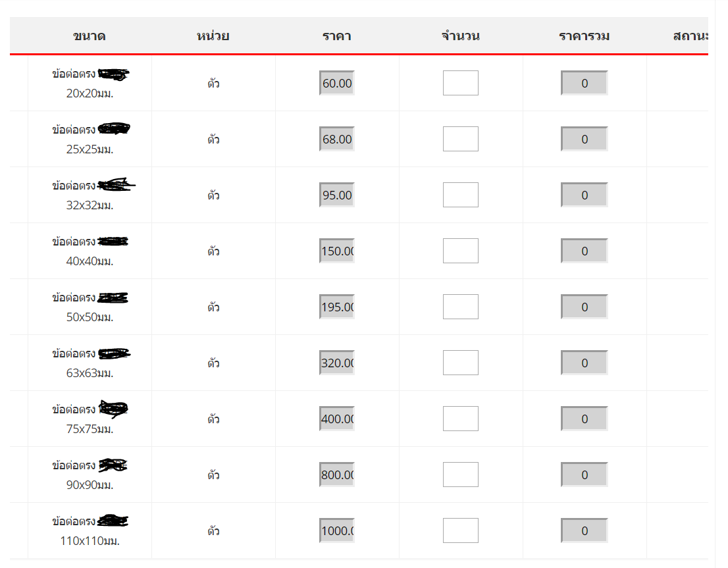Click the total price box for 110x110มม.
The width and height of the screenshot is (728, 568).
point(584,531)
